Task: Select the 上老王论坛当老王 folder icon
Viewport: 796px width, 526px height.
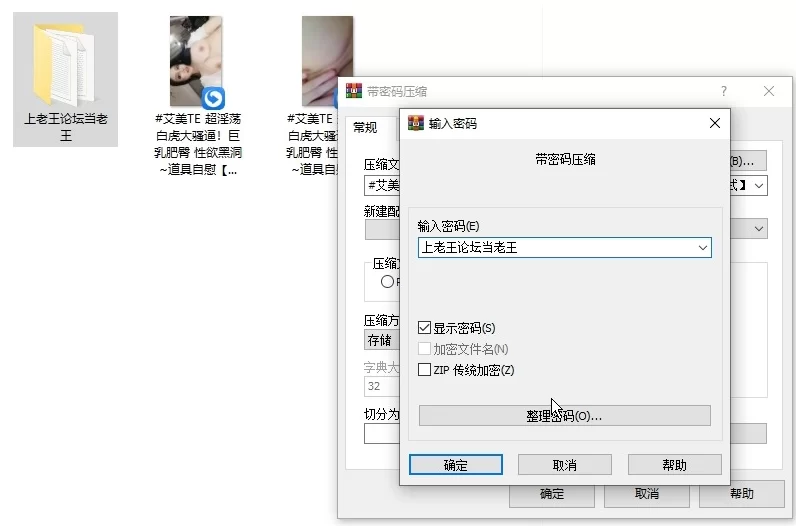Action: [x=64, y=64]
